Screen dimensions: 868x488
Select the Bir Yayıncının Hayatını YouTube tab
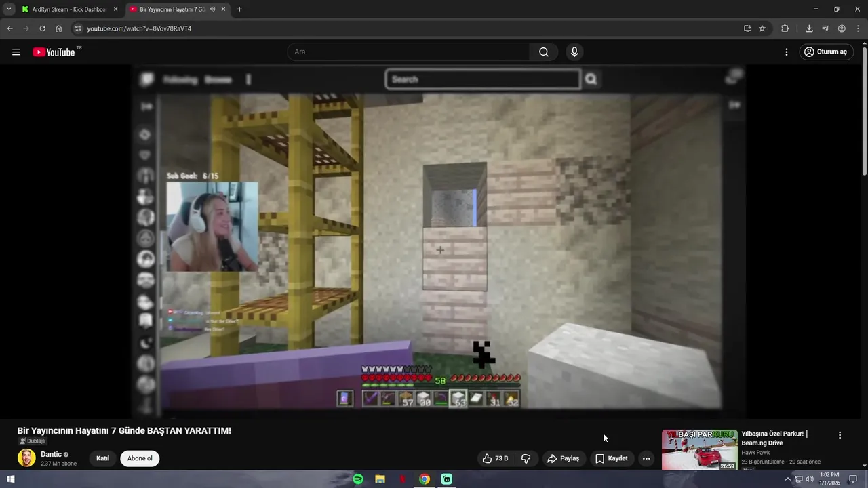pyautogui.click(x=178, y=9)
